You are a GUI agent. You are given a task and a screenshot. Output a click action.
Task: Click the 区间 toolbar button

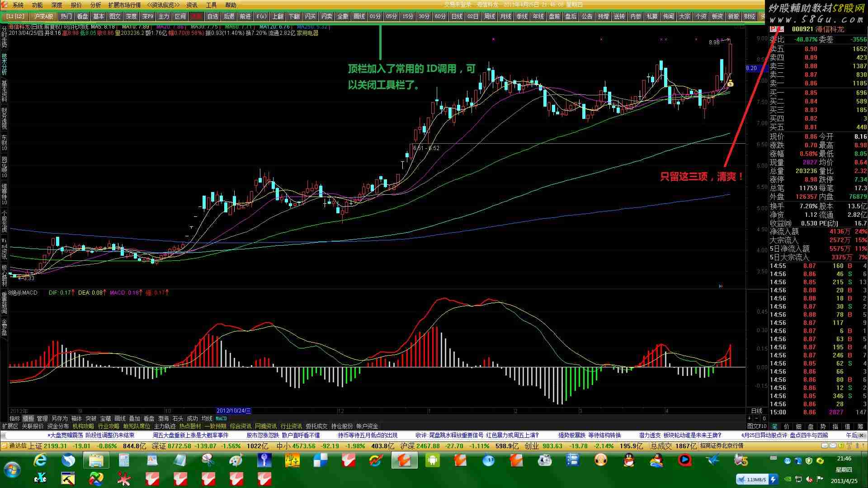click(x=180, y=16)
